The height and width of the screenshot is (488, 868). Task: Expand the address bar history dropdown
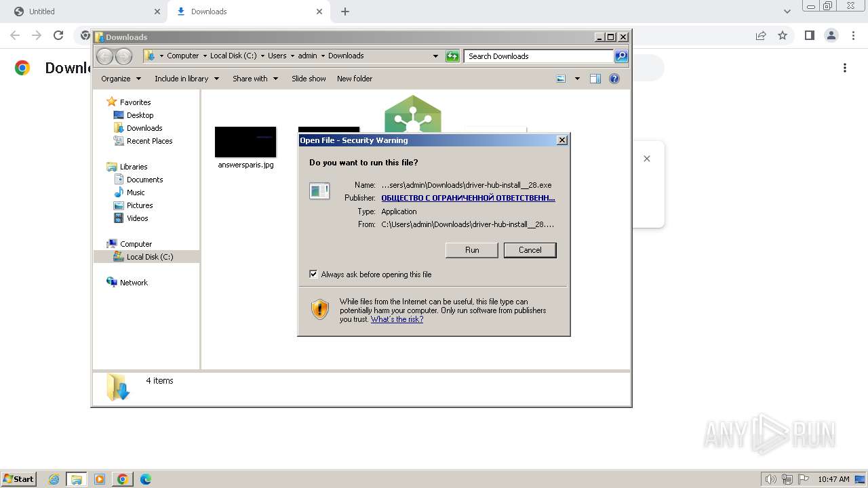pyautogui.click(x=435, y=56)
